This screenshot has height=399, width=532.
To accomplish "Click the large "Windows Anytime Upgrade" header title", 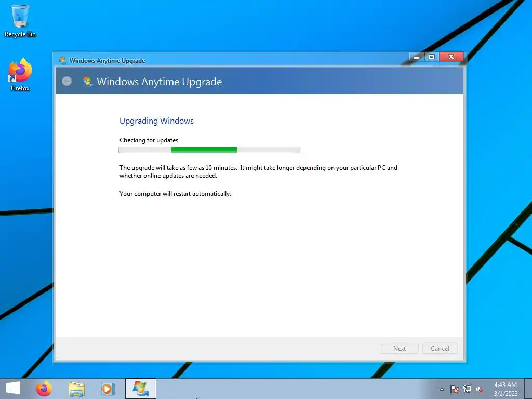I will (x=159, y=82).
